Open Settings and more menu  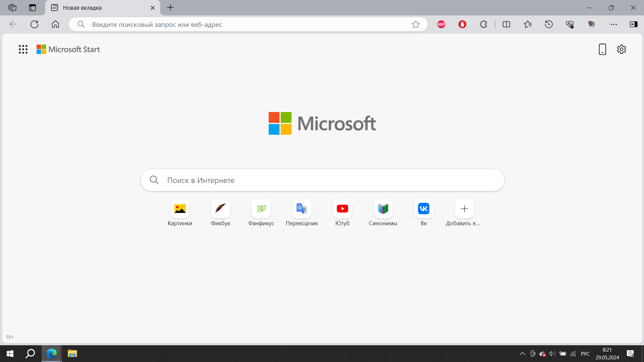tap(613, 24)
